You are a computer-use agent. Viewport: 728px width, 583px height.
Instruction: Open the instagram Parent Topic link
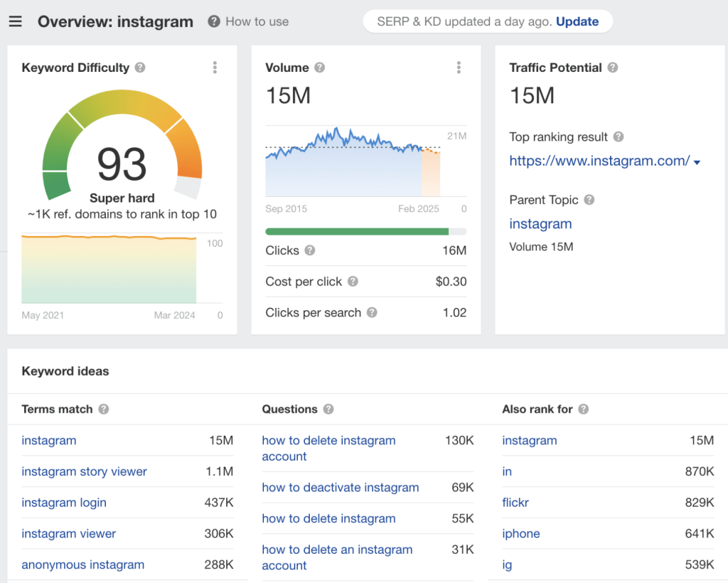(540, 224)
